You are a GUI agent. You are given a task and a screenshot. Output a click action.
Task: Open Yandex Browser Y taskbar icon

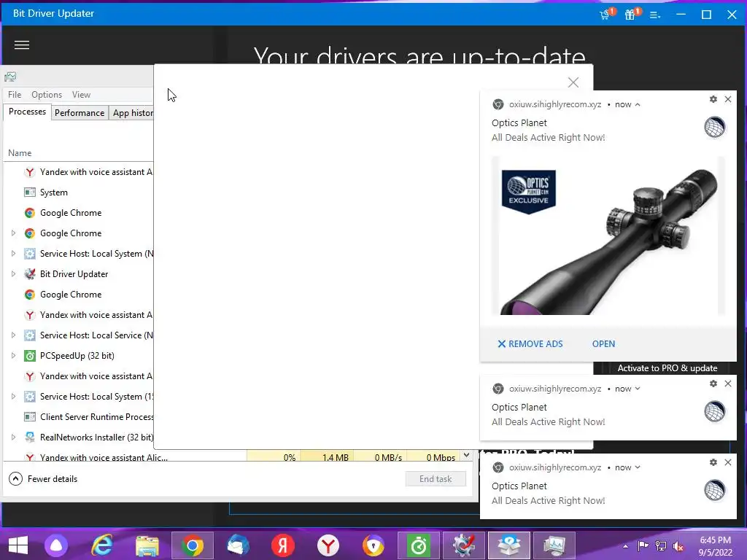point(328,545)
